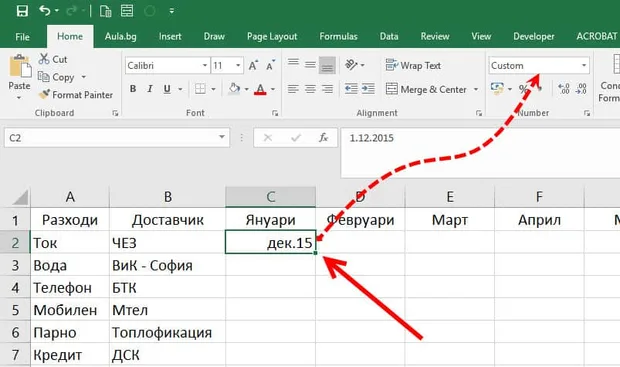Open Font settings dialog launcher

coord(275,113)
